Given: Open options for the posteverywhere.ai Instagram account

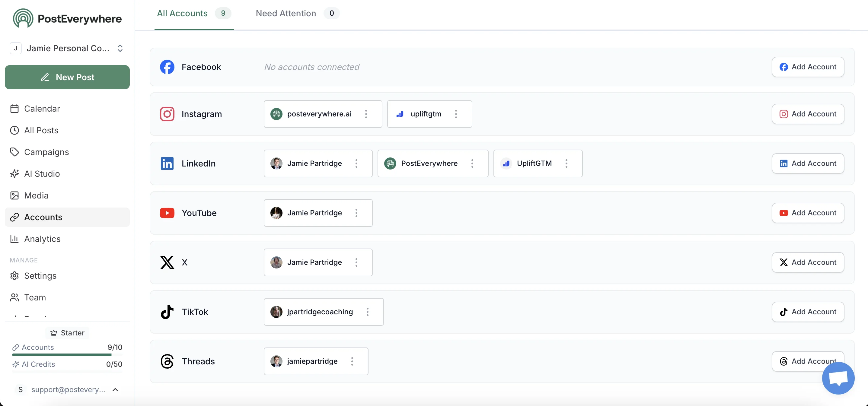Looking at the screenshot, I should [x=366, y=114].
